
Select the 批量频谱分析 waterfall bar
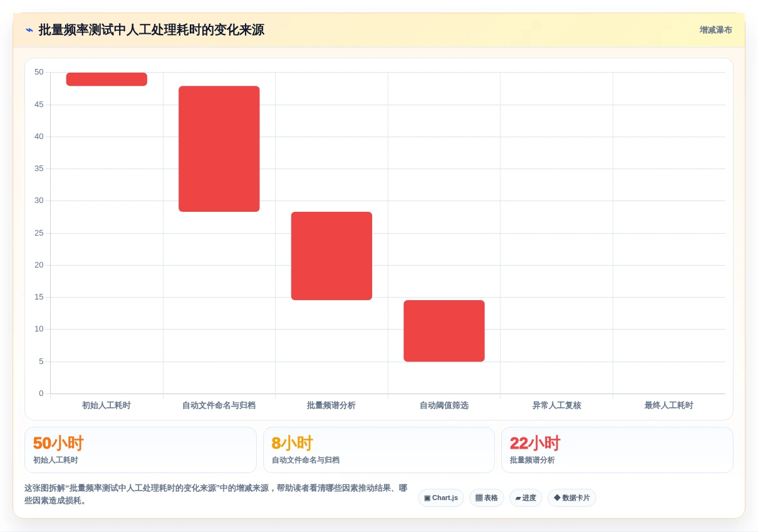(331, 256)
